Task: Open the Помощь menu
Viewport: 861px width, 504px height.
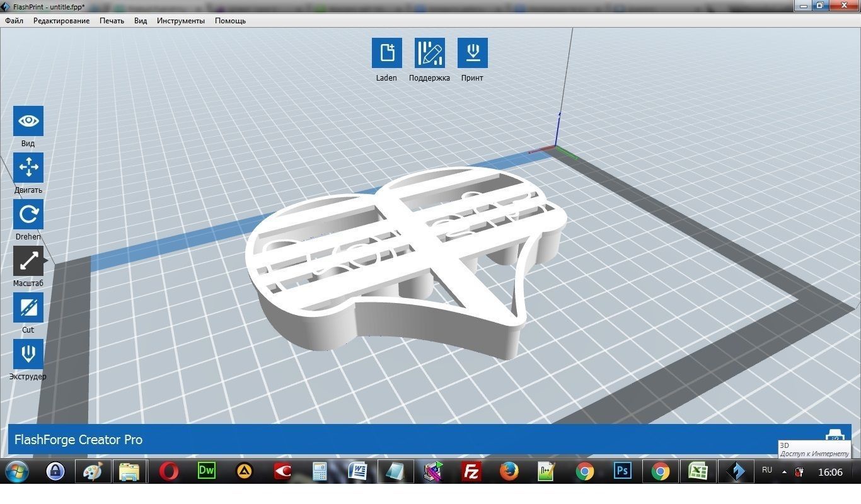Action: (230, 21)
